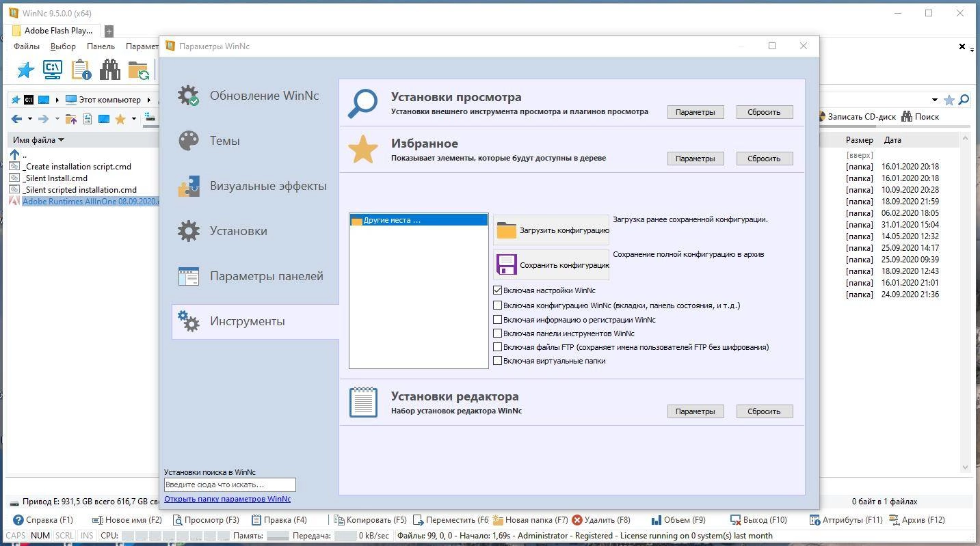
Task: Click the Дата column header in right panel
Action: click(x=892, y=140)
